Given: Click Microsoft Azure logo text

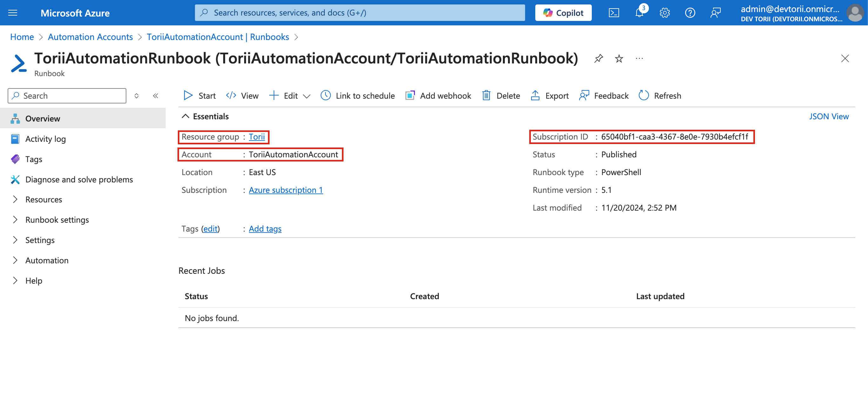Looking at the screenshot, I should coord(75,13).
